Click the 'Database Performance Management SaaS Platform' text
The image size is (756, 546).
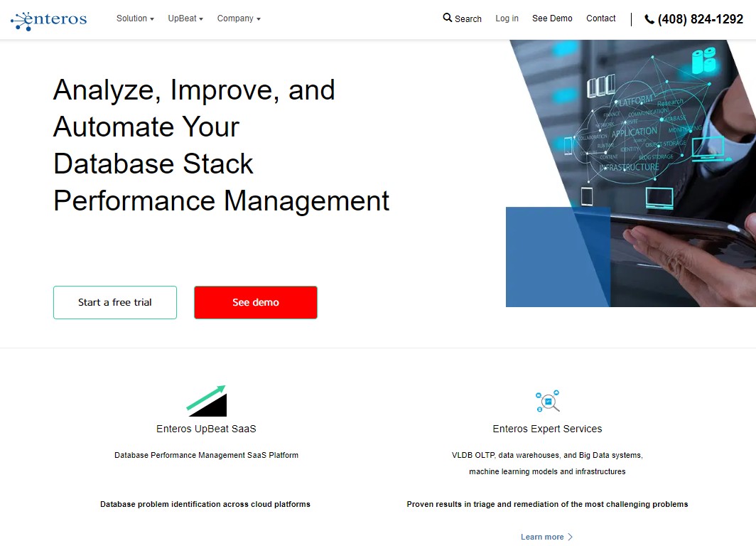tap(206, 455)
